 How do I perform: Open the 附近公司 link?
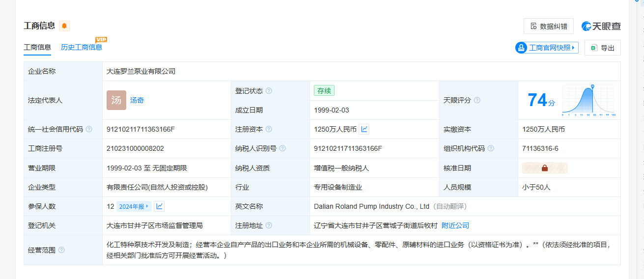point(455,225)
